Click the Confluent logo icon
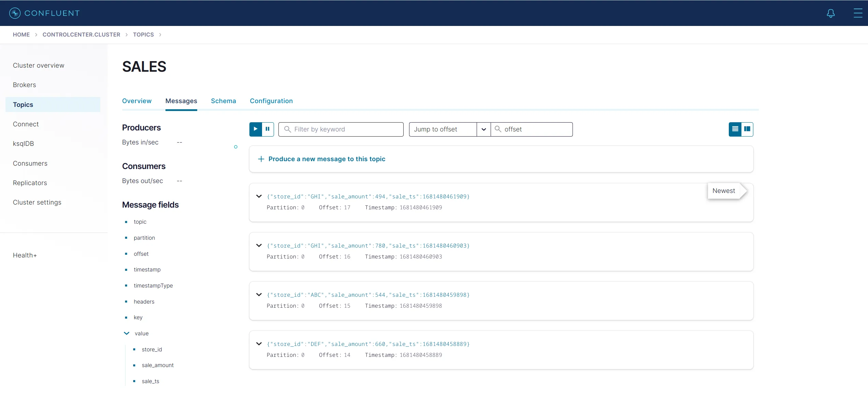The height and width of the screenshot is (406, 868). coord(15,13)
